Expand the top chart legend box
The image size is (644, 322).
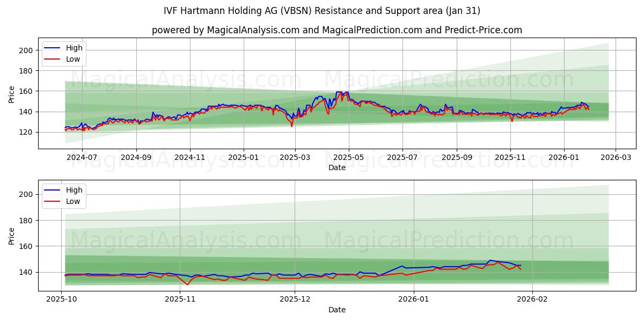(64, 53)
